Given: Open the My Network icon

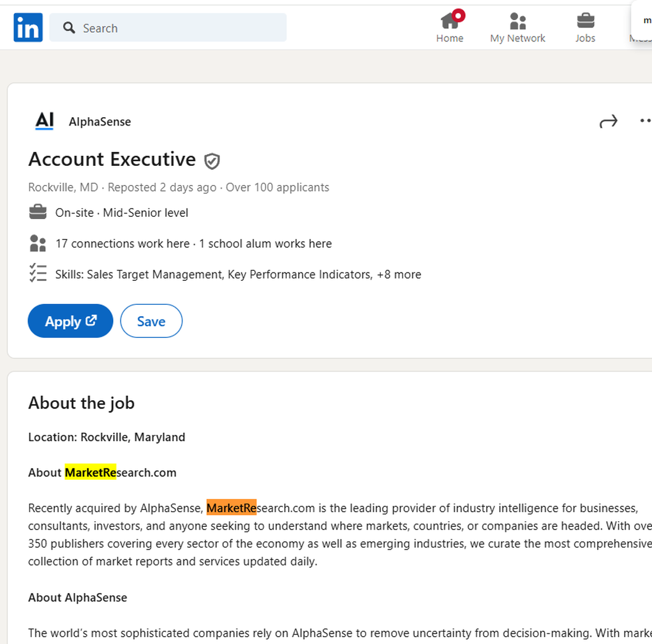Looking at the screenshot, I should click(518, 21).
